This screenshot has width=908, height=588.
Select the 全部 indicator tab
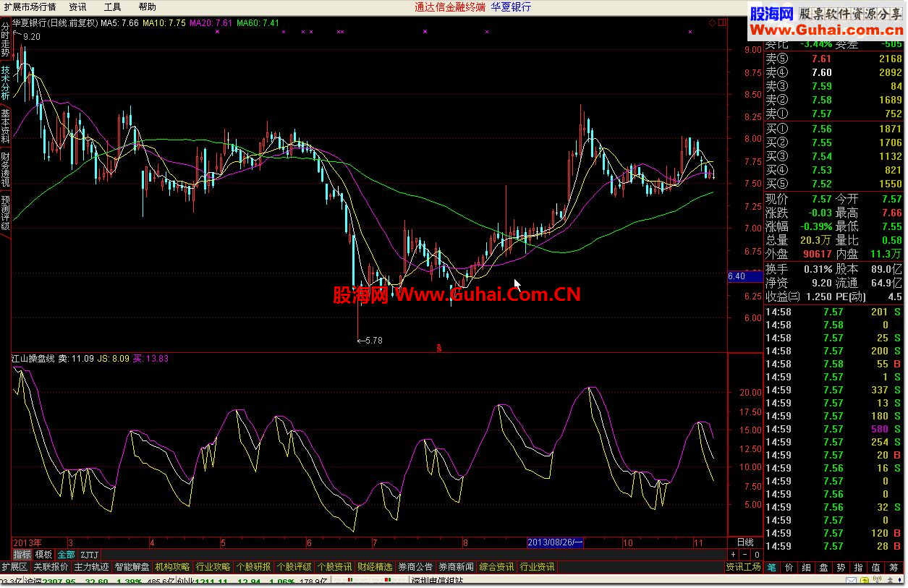tap(66, 554)
